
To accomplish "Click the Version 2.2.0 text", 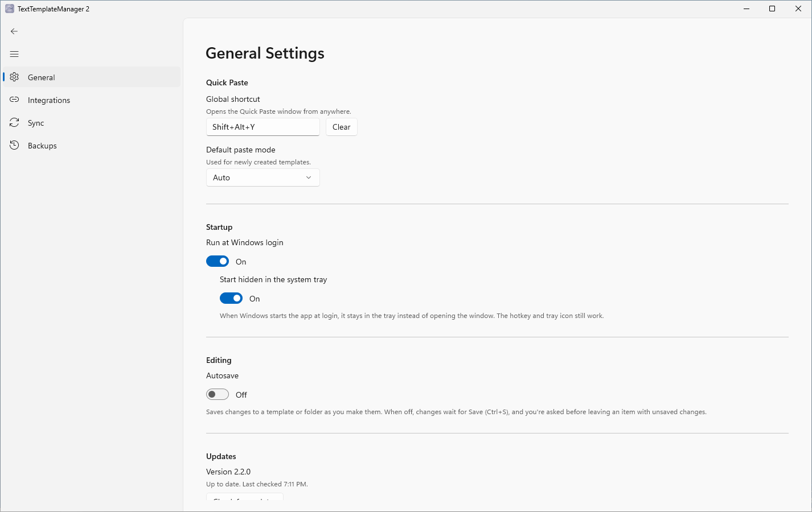I will (x=228, y=472).
